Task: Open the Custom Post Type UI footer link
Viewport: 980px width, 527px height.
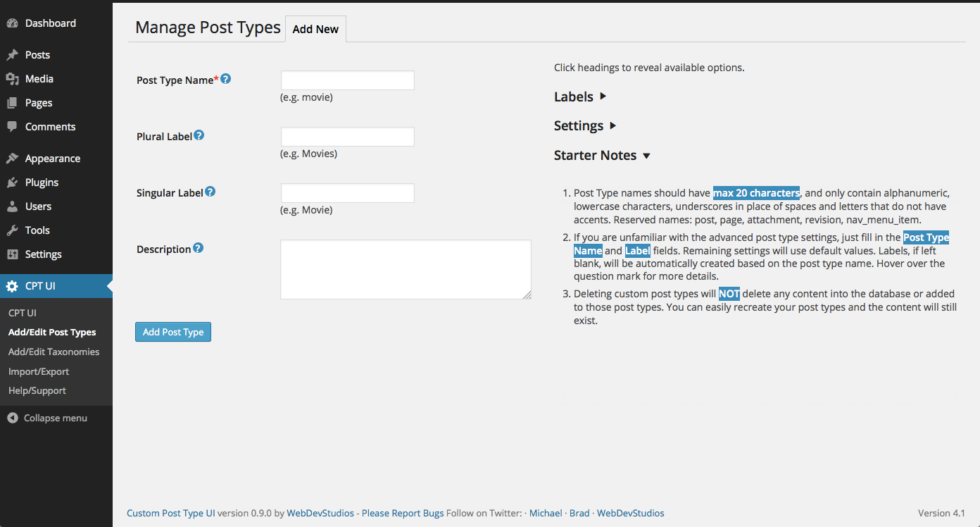Action: tap(170, 513)
